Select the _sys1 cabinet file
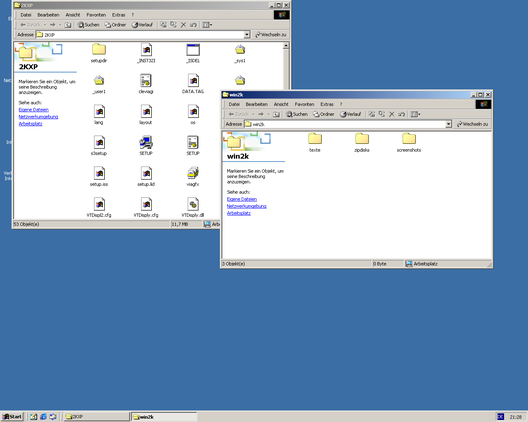 click(x=240, y=50)
